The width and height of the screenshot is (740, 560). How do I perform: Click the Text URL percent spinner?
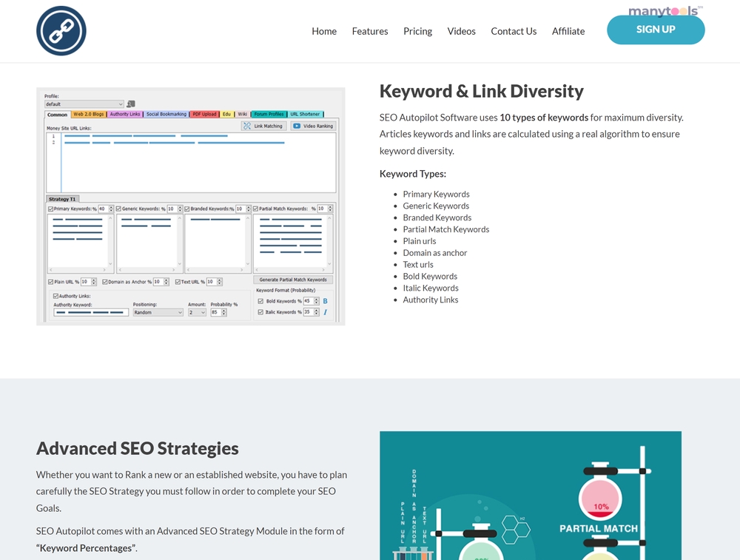(215, 282)
